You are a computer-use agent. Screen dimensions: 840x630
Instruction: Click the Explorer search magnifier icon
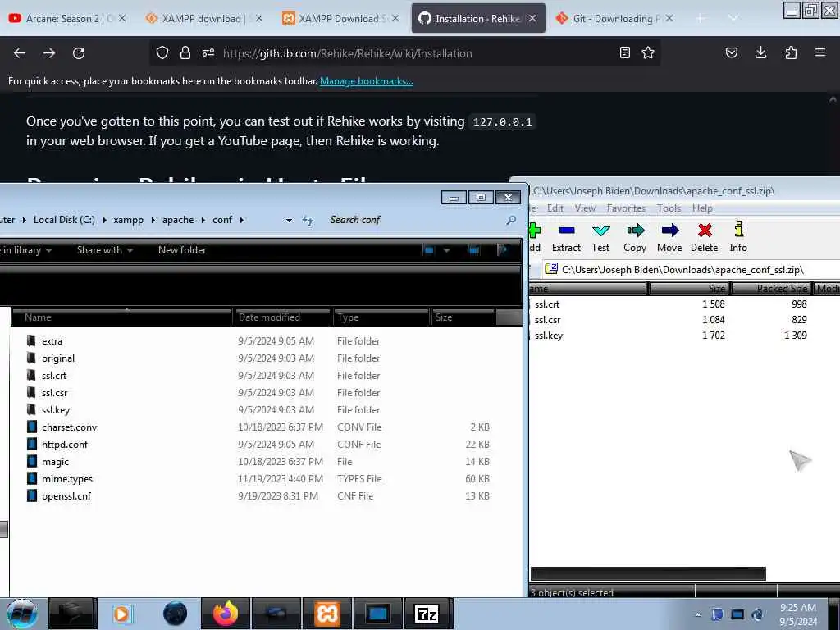tap(512, 220)
